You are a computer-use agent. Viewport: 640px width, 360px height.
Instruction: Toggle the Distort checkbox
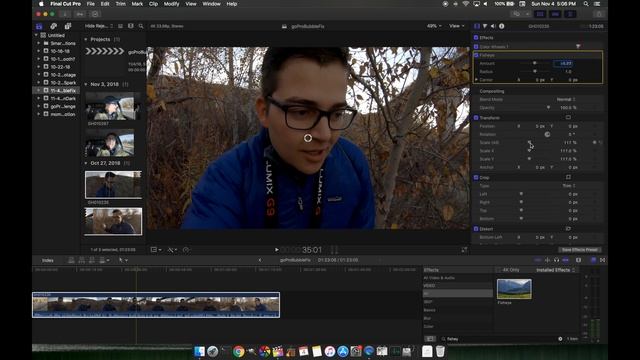[x=476, y=229]
